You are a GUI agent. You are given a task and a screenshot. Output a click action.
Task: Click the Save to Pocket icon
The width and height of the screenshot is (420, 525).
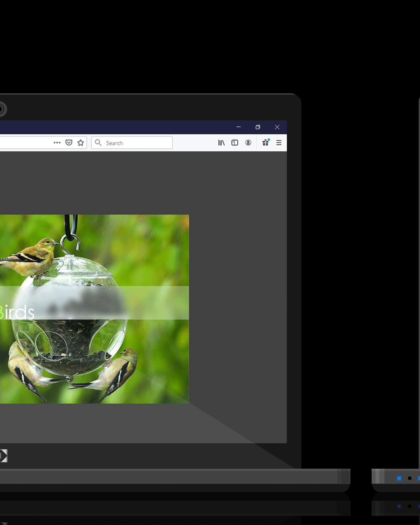click(69, 143)
